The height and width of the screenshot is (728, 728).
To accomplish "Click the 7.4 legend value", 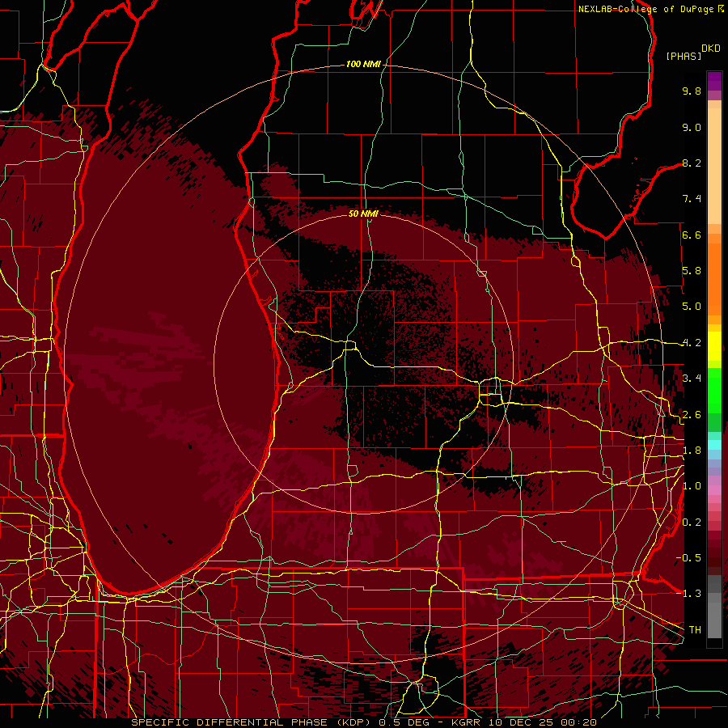I will pos(692,199).
